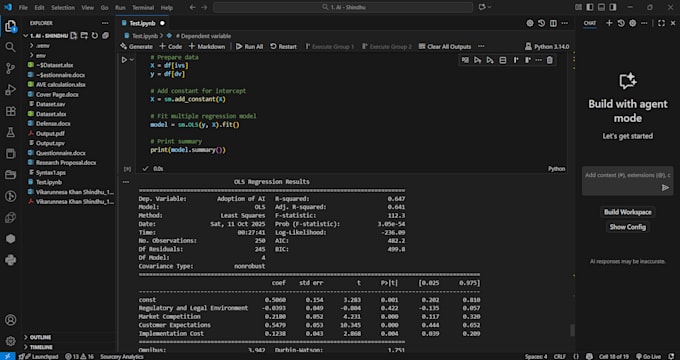Open notebook toolbar more actions
This screenshot has height=360, width=680.
pos(481,46)
